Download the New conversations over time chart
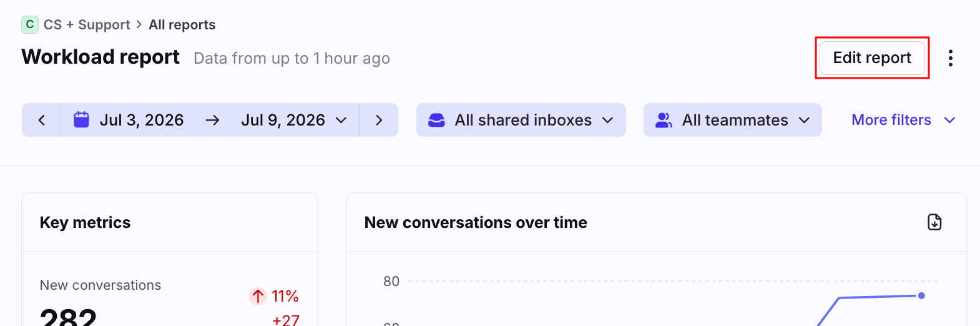 (934, 222)
